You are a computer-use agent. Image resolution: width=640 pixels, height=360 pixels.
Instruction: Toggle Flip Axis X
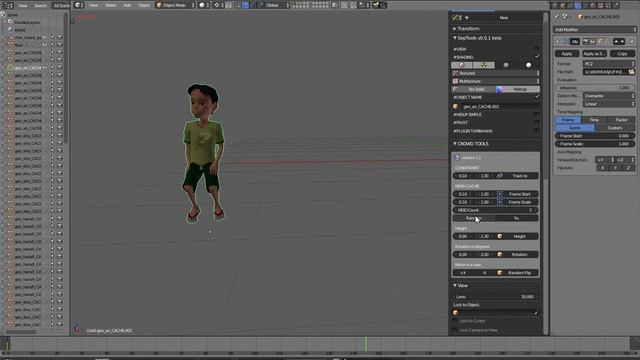[602, 168]
